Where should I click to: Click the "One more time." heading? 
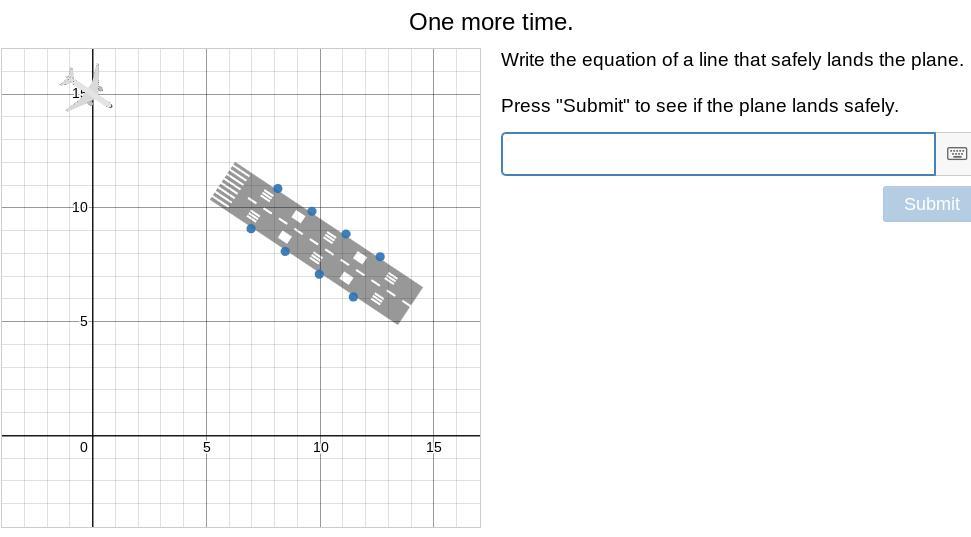pyautogui.click(x=491, y=22)
